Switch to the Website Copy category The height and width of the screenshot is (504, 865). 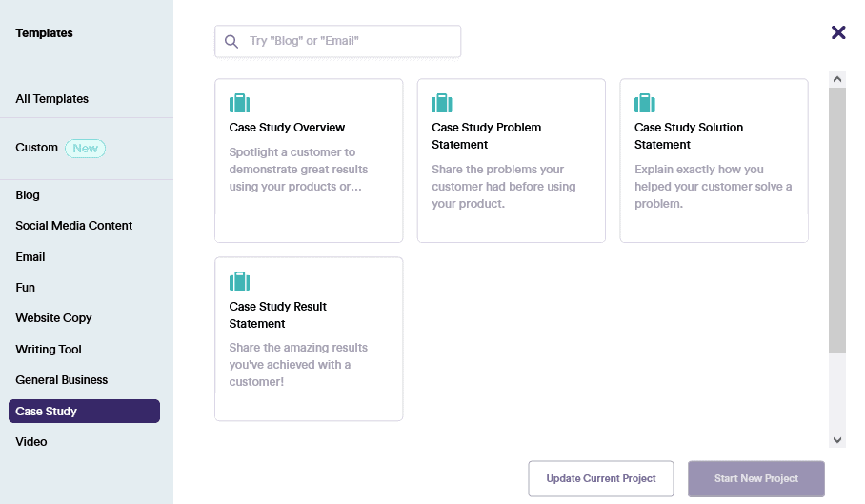53,318
